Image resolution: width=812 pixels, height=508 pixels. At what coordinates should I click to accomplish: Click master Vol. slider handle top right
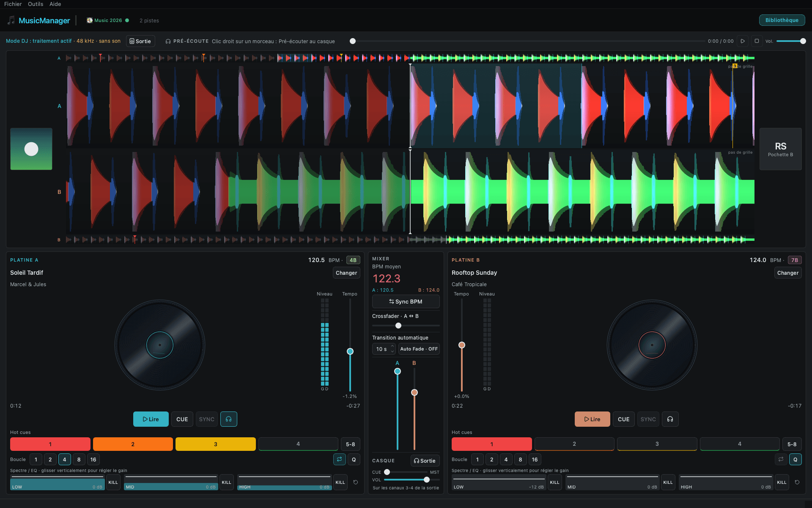803,41
